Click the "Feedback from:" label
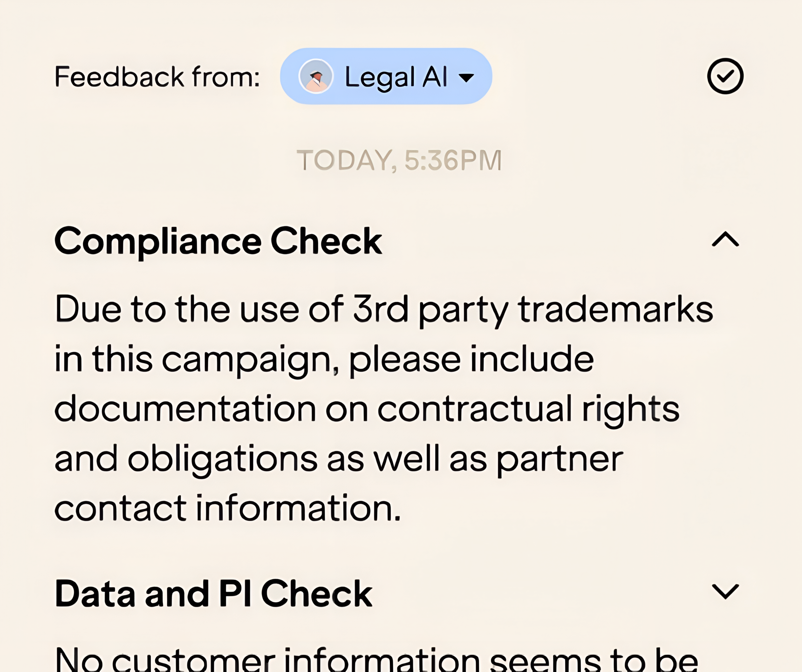The width and height of the screenshot is (802, 672). (157, 77)
